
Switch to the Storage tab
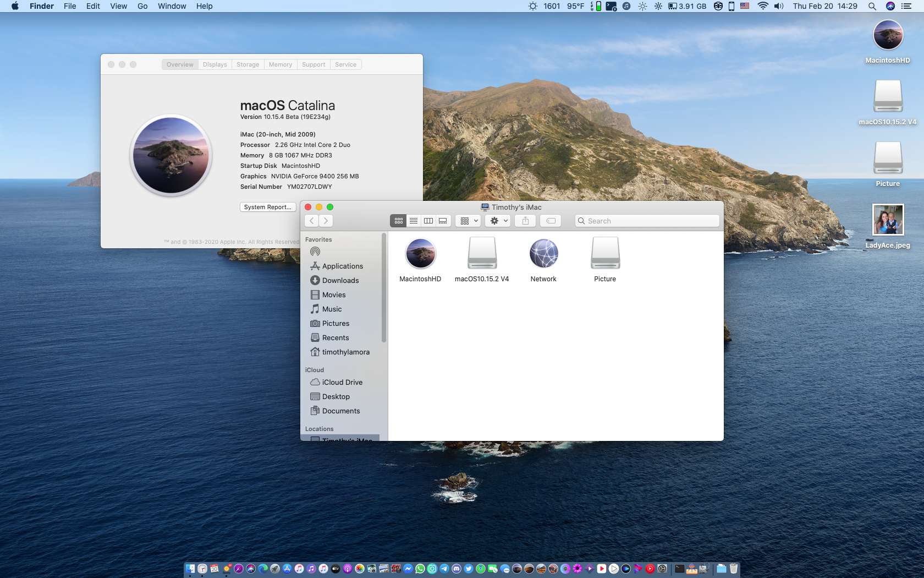click(x=248, y=64)
